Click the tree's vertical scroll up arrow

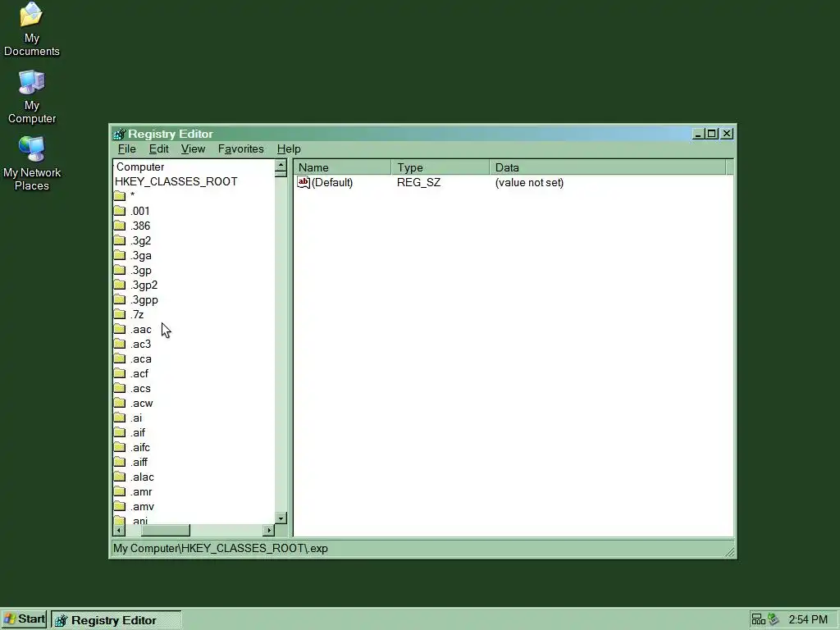[281, 166]
